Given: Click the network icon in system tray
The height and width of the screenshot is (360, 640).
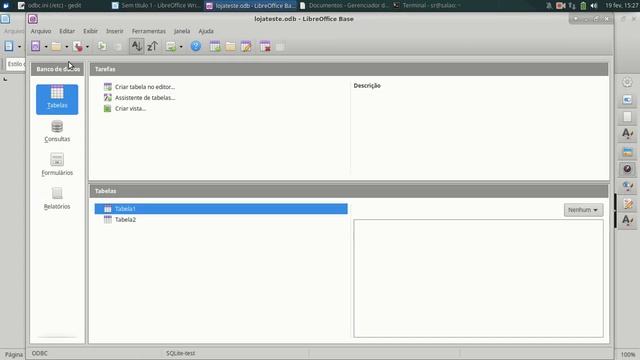Looking at the screenshot, I should [x=572, y=6].
